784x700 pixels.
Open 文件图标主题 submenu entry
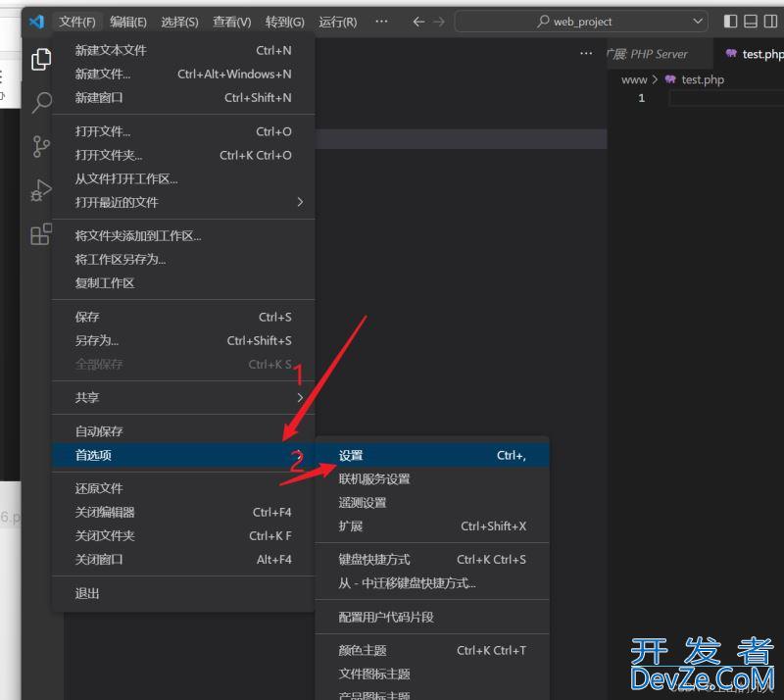click(x=432, y=674)
